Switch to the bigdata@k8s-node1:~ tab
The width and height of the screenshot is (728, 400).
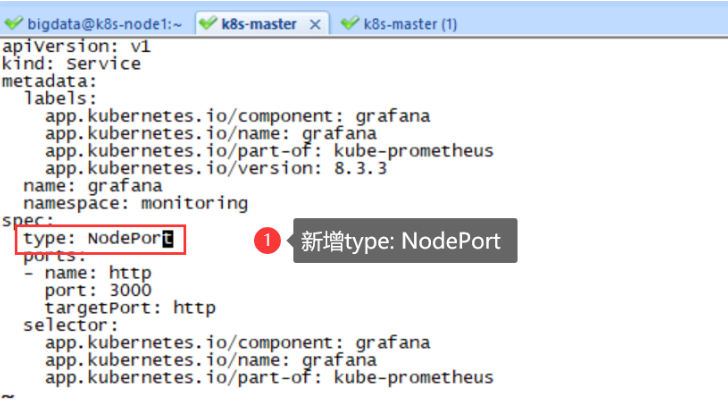click(x=105, y=24)
